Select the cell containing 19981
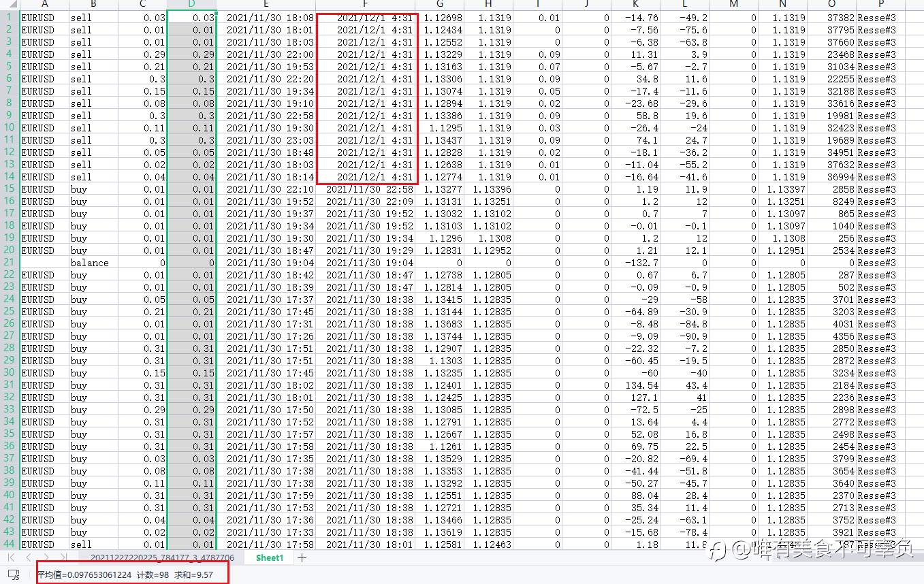Screen dimensions: 924x584 tap(832, 116)
